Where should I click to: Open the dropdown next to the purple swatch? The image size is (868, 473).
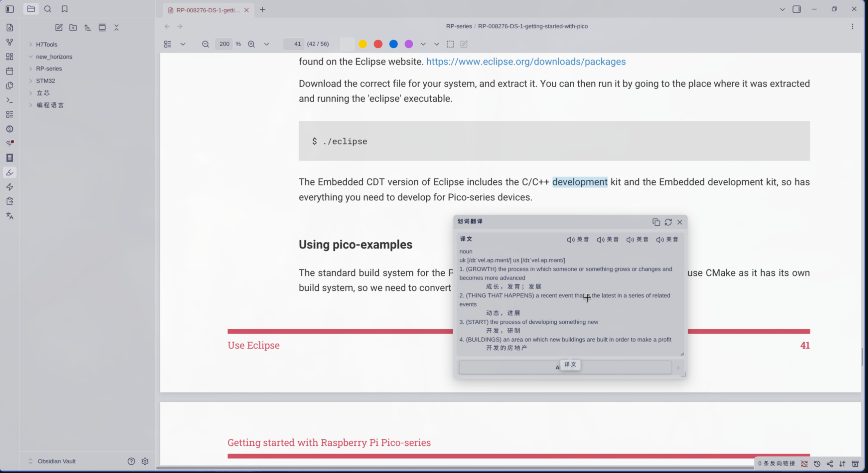coord(423,44)
